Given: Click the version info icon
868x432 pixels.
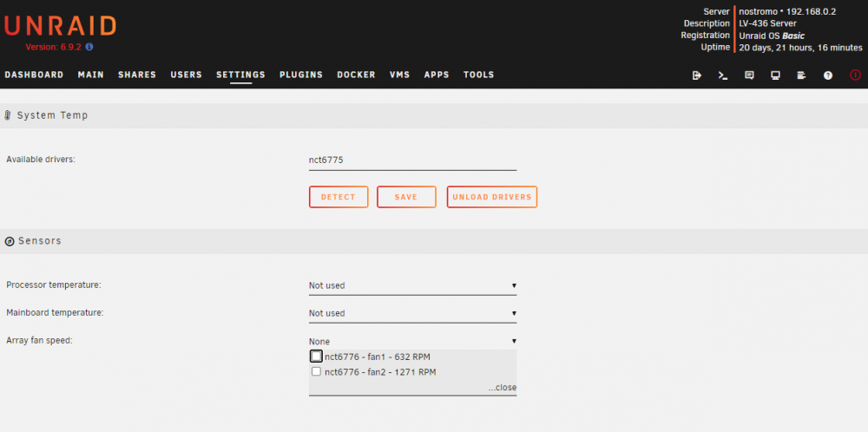Looking at the screenshot, I should click(89, 47).
